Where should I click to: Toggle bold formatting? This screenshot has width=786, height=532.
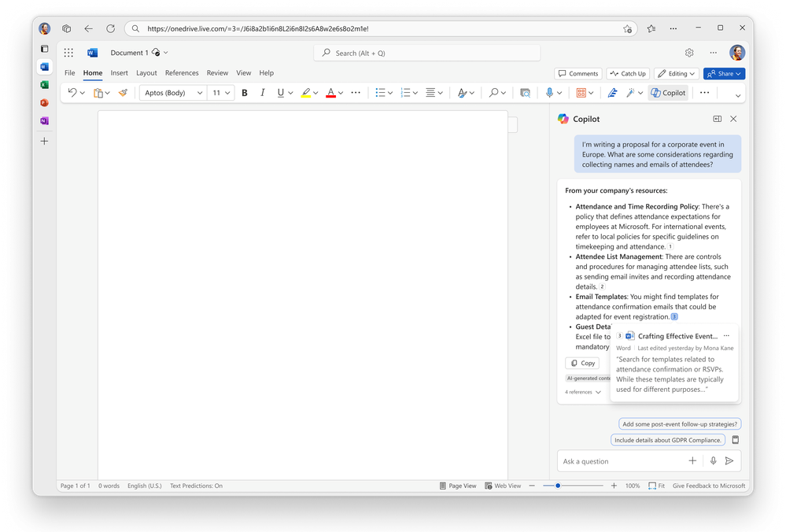point(245,93)
